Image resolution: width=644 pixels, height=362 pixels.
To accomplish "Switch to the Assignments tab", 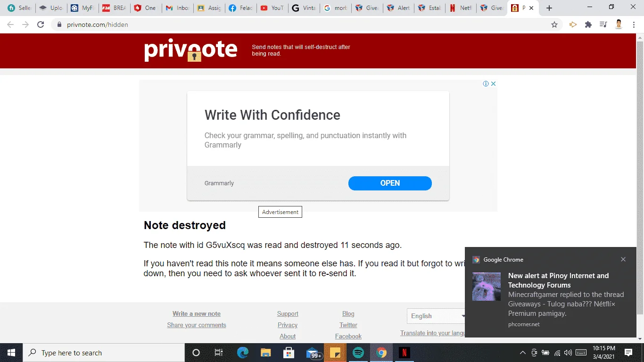I will click(x=209, y=8).
